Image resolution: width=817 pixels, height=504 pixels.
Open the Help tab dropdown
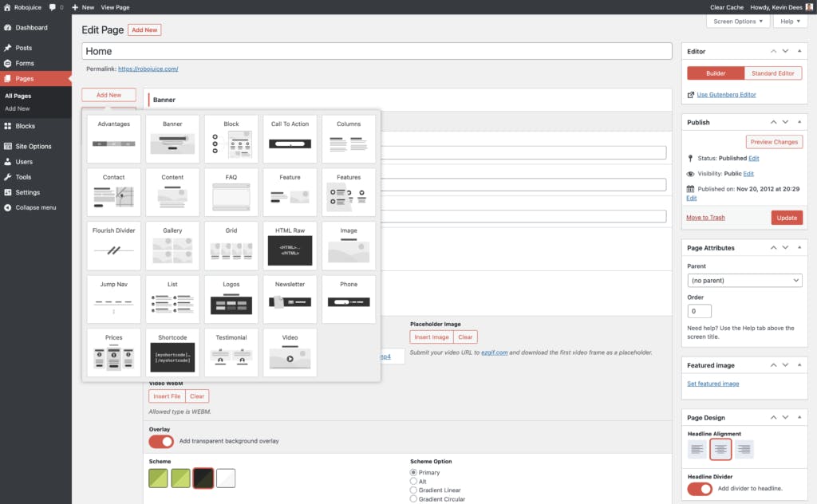tap(790, 22)
